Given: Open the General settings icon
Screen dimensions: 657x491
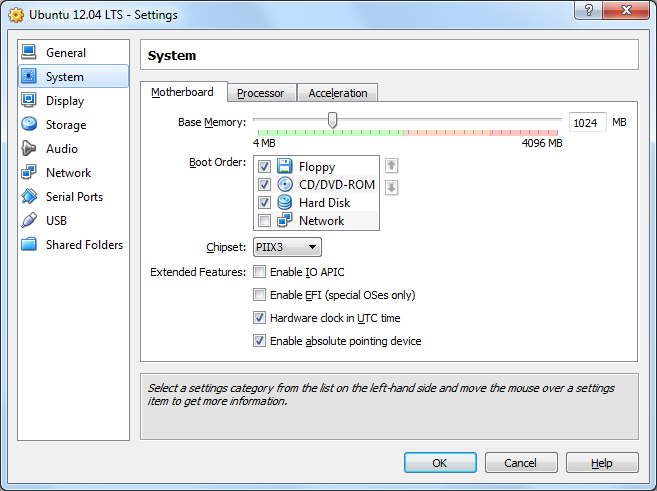Looking at the screenshot, I should point(29,52).
